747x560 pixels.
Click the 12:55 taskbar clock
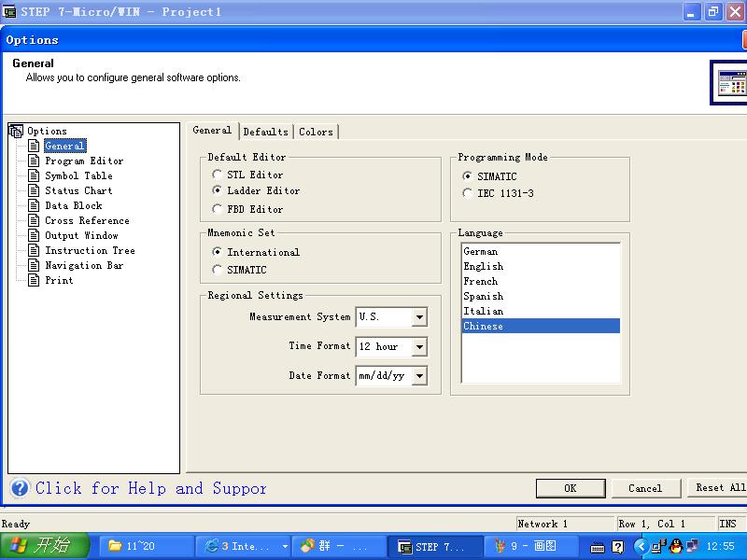point(720,546)
